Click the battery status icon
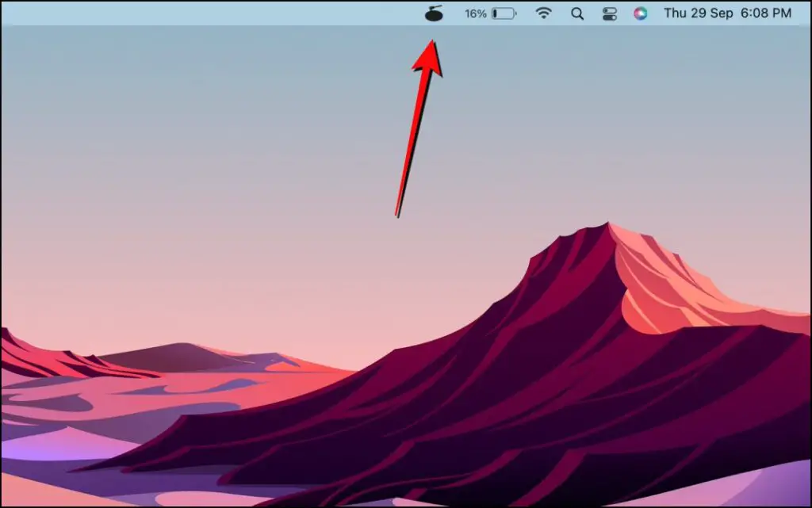Image resolution: width=812 pixels, height=508 pixels. [504, 13]
